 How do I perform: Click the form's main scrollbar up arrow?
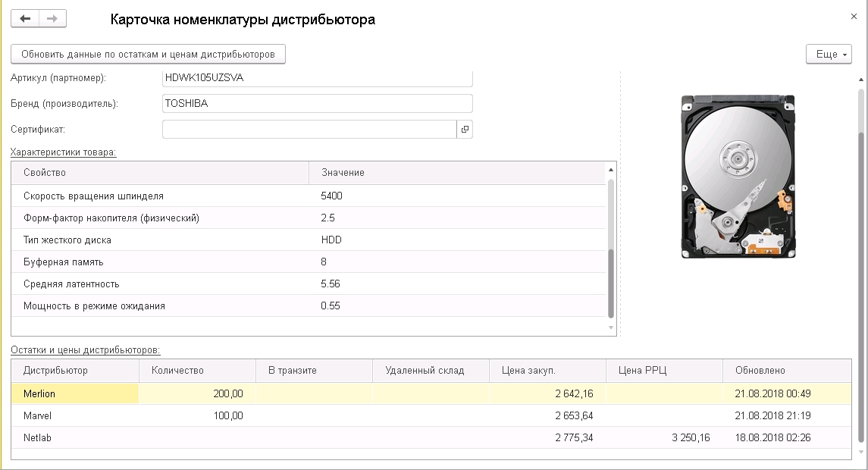point(860,78)
